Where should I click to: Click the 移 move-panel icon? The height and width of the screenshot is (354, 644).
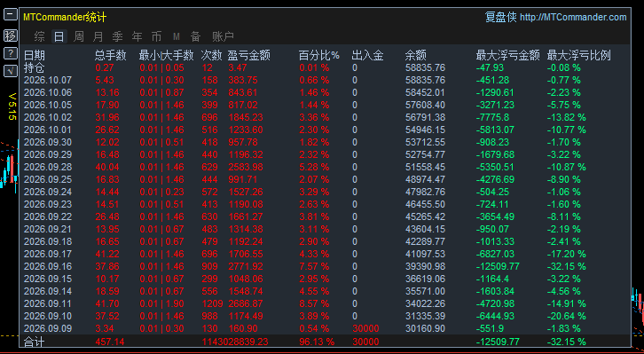[x=11, y=35]
